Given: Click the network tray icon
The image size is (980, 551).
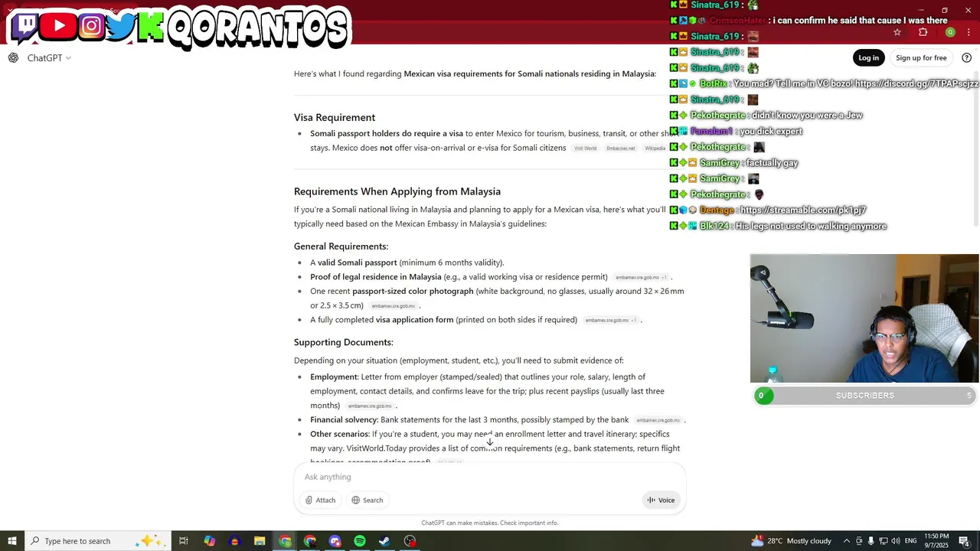Looking at the screenshot, I should coord(884,541).
